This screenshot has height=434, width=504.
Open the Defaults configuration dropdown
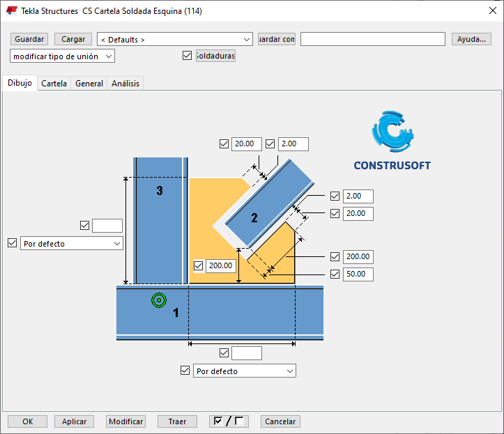175,39
